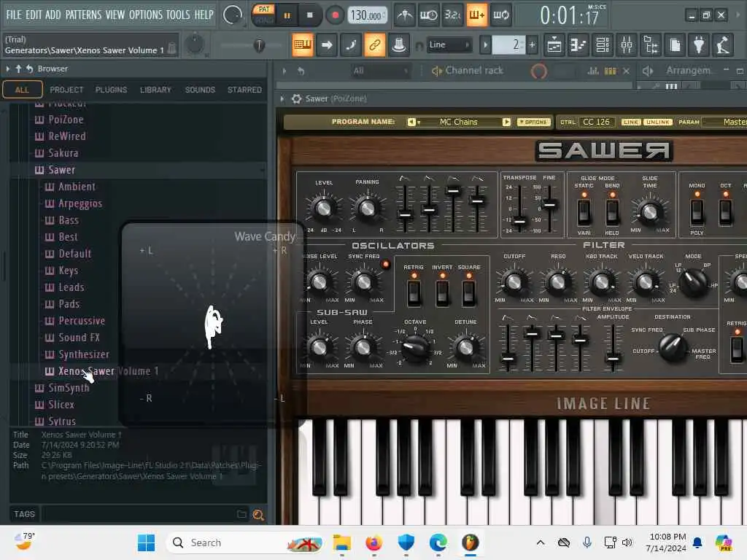Open the FILE menu
Screen dimensions: 747x560
14,15
